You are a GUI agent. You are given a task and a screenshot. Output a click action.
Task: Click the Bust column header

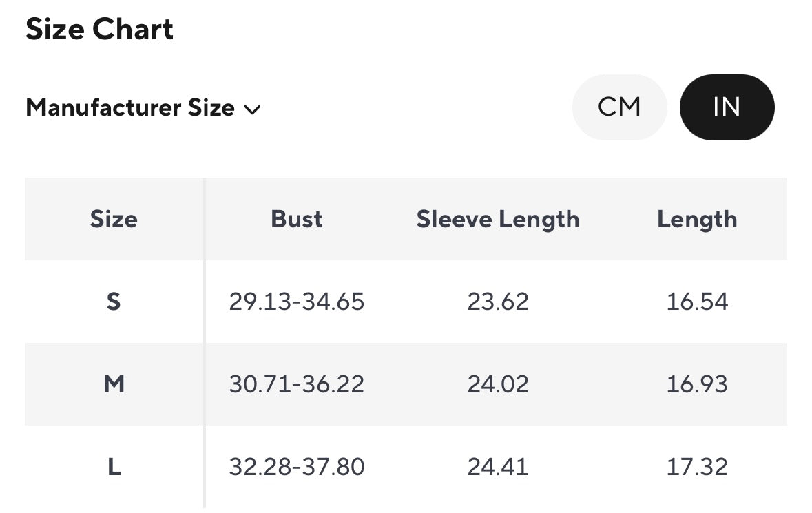(x=297, y=219)
